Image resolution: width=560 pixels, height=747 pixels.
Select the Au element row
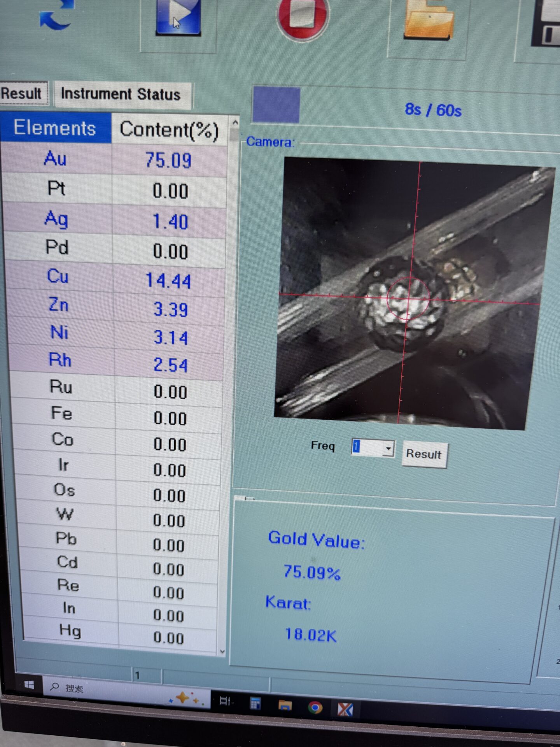(x=114, y=160)
